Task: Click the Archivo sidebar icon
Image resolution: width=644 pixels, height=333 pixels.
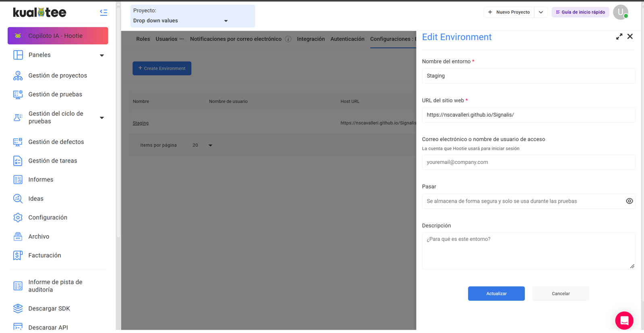Action: point(18,236)
